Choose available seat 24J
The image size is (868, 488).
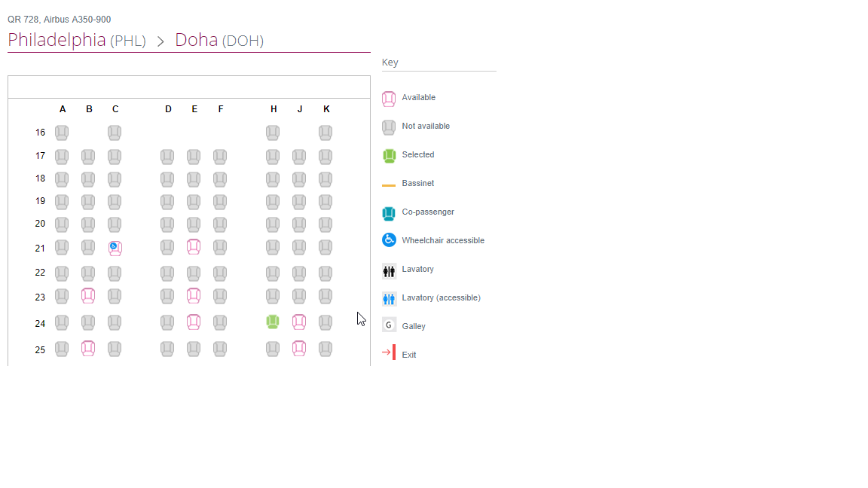point(299,322)
